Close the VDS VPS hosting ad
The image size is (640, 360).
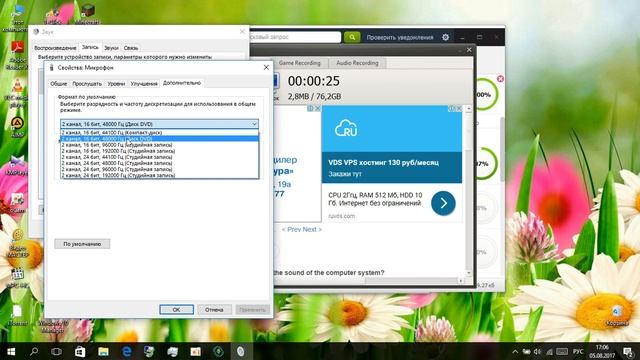pos(459,109)
